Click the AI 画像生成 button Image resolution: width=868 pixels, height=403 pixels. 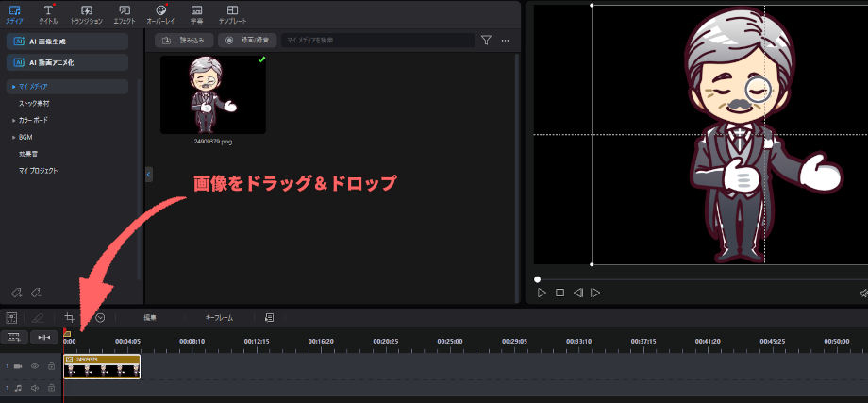click(x=66, y=42)
